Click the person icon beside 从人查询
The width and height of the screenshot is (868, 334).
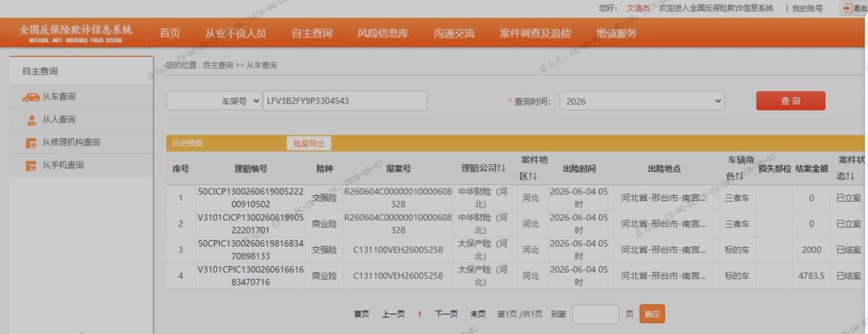[x=31, y=120]
